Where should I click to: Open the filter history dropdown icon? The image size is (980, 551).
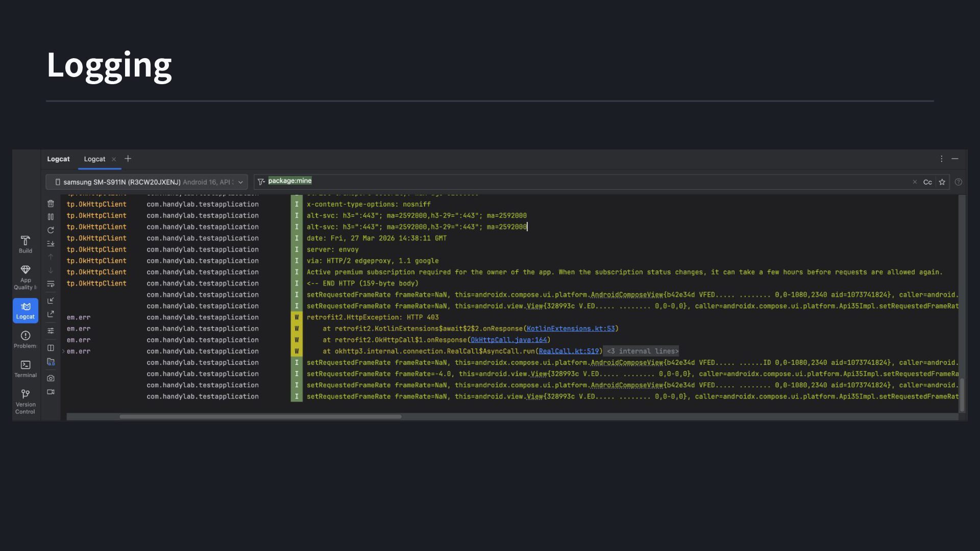pos(261,182)
